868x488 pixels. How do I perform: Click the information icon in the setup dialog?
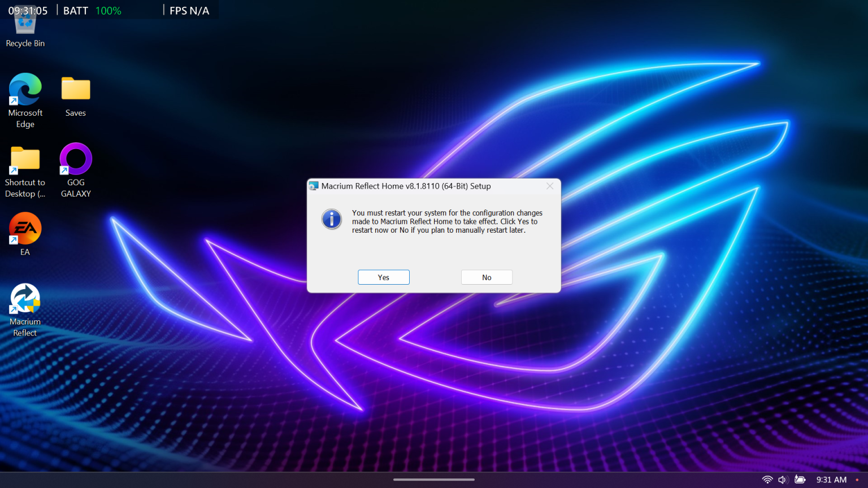332,219
